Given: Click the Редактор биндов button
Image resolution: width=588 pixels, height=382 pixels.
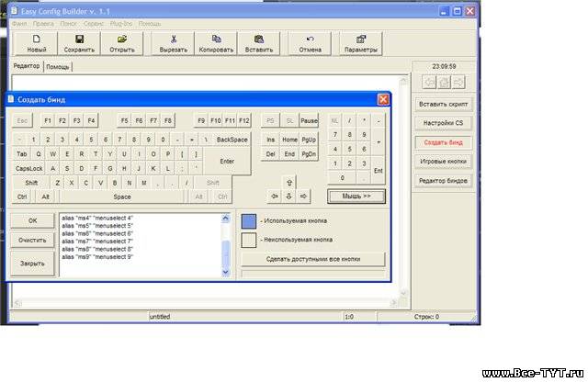Looking at the screenshot, I should pos(443,181).
